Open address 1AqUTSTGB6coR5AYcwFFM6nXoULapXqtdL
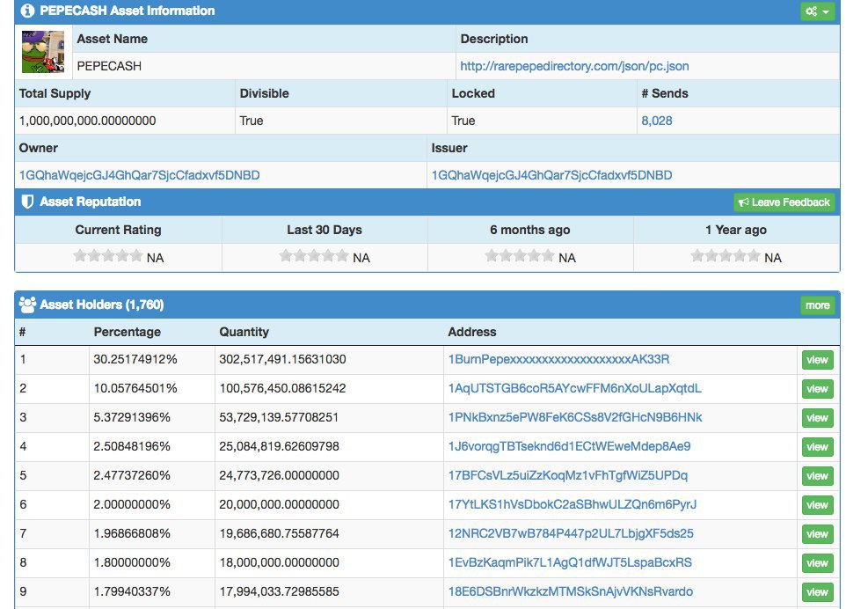868x609 pixels. coord(574,388)
